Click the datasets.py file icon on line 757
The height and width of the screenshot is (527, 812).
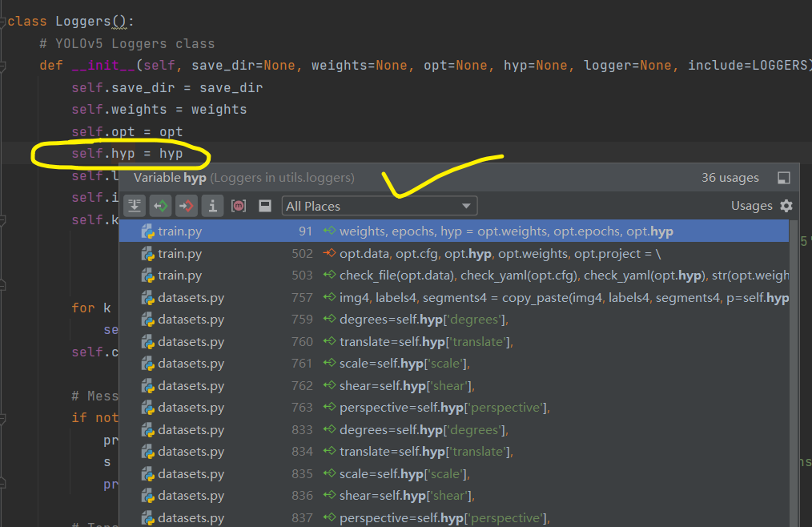(x=147, y=297)
